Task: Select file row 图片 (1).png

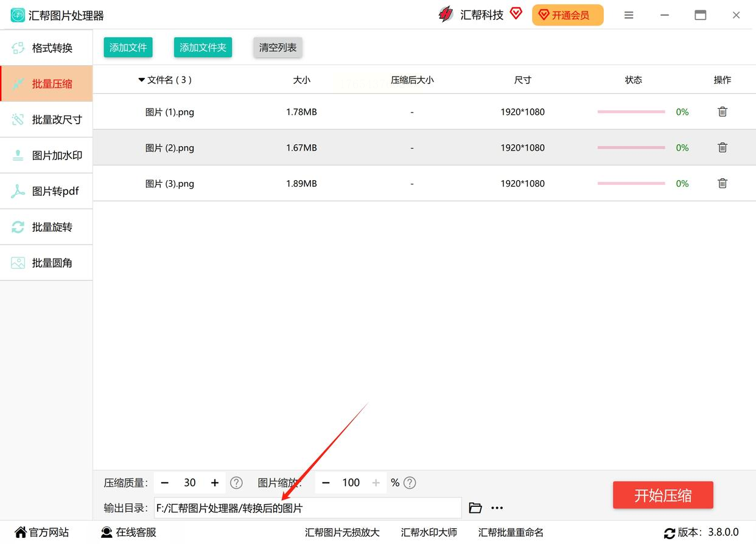Action: (424, 112)
